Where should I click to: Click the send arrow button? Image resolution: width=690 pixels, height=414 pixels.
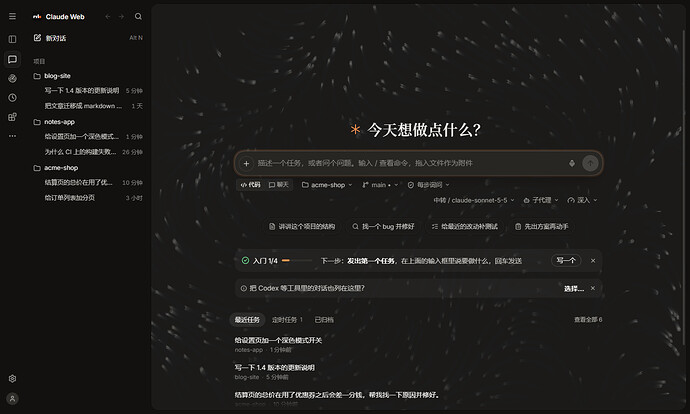[x=590, y=163]
